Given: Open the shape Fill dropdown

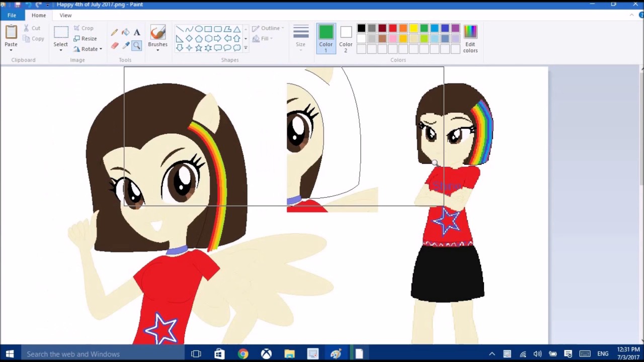Looking at the screenshot, I should tap(263, 39).
